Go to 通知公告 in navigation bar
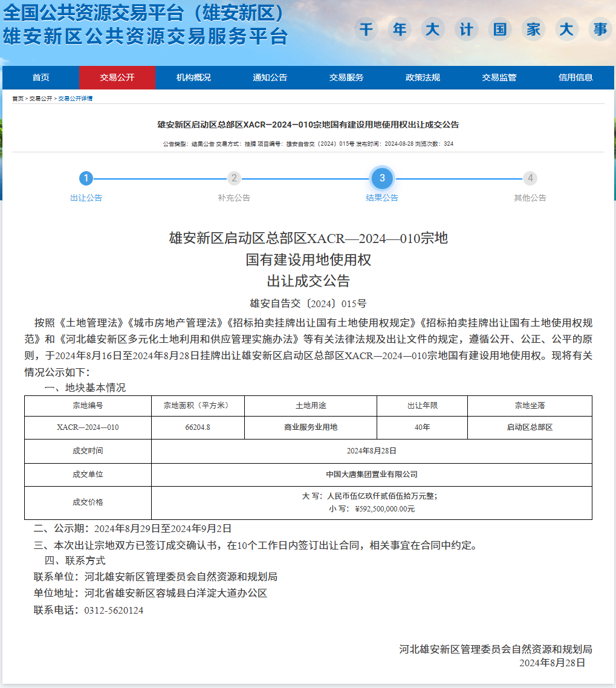616x688 pixels. pyautogui.click(x=270, y=77)
